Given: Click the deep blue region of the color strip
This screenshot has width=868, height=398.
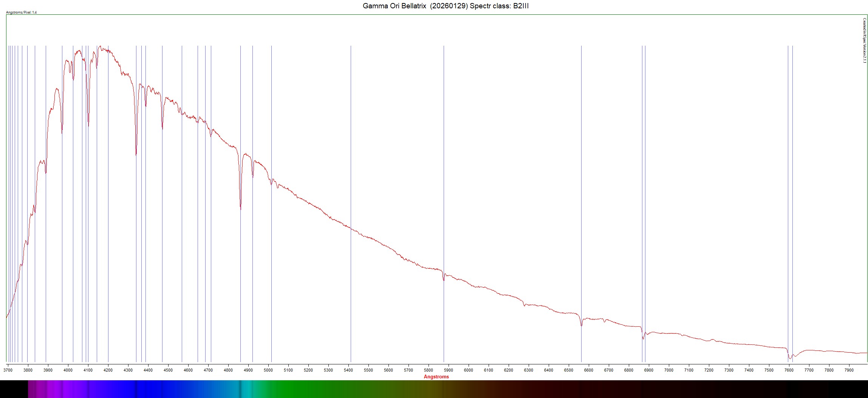Looking at the screenshot, I should point(151,389).
